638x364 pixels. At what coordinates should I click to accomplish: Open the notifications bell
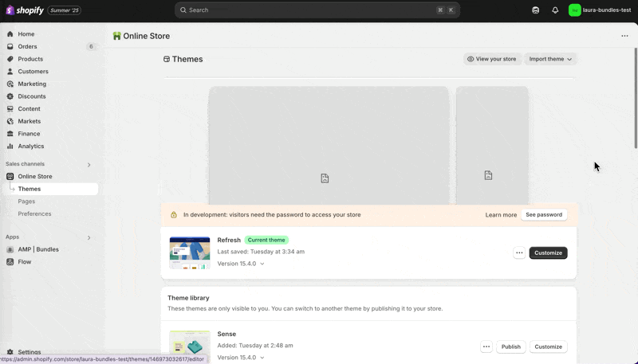click(555, 10)
